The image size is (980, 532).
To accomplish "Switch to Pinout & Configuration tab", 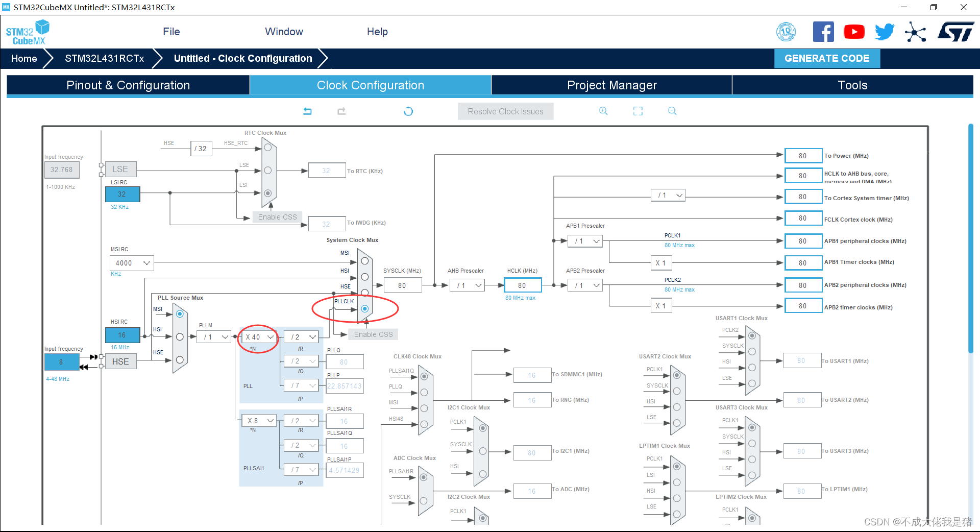I will pos(128,85).
